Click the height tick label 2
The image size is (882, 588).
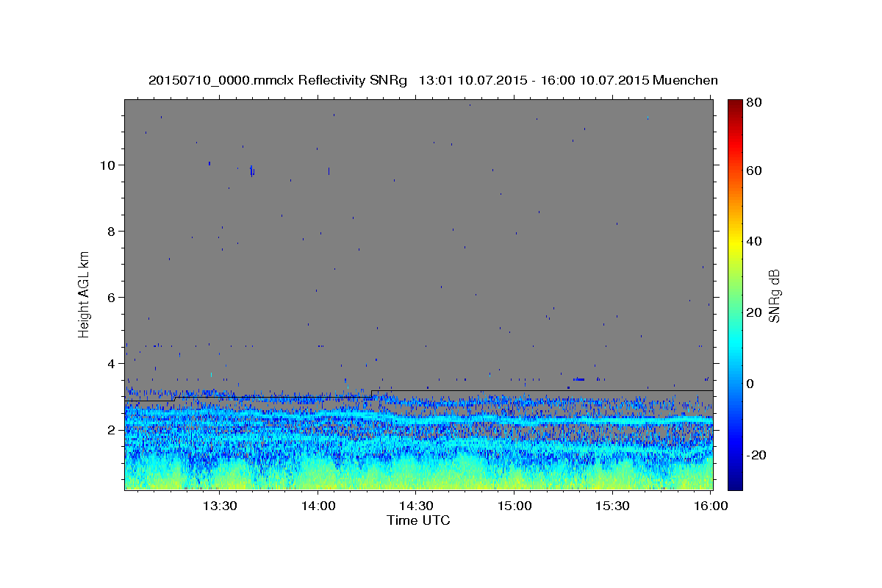click(x=113, y=429)
